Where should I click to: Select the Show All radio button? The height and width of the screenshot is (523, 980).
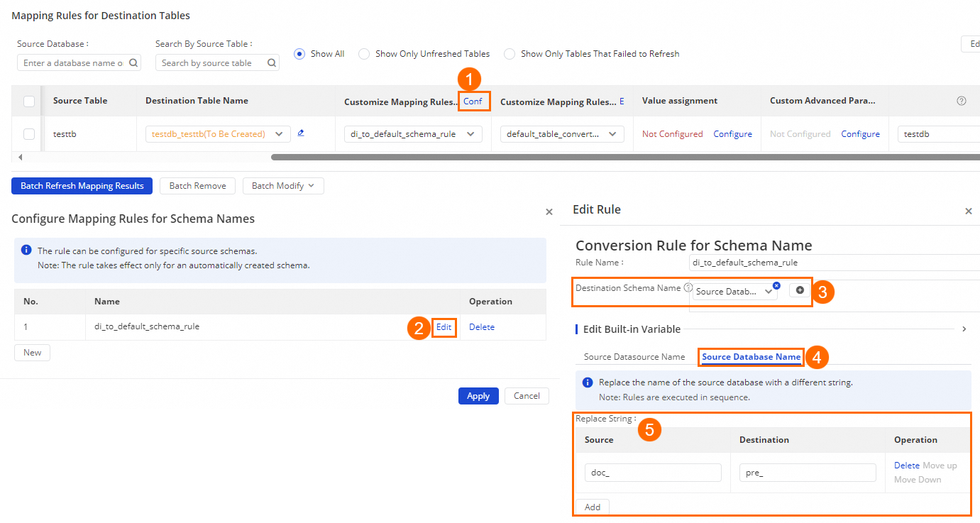(299, 54)
